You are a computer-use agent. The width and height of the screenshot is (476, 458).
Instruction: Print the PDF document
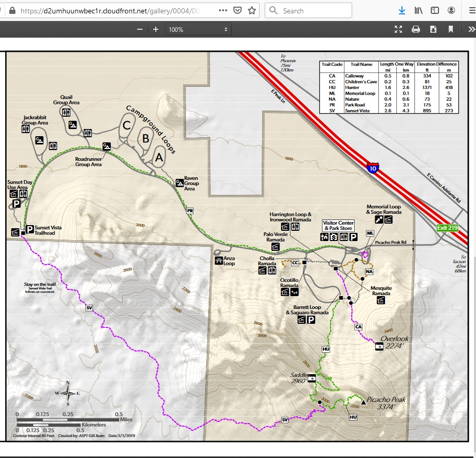tap(416, 30)
